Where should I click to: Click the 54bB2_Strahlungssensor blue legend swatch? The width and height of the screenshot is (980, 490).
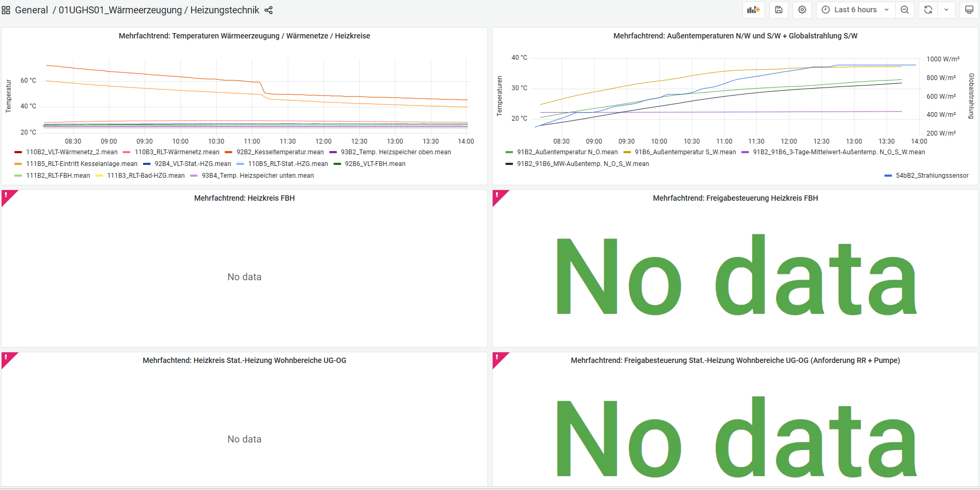[x=888, y=176]
